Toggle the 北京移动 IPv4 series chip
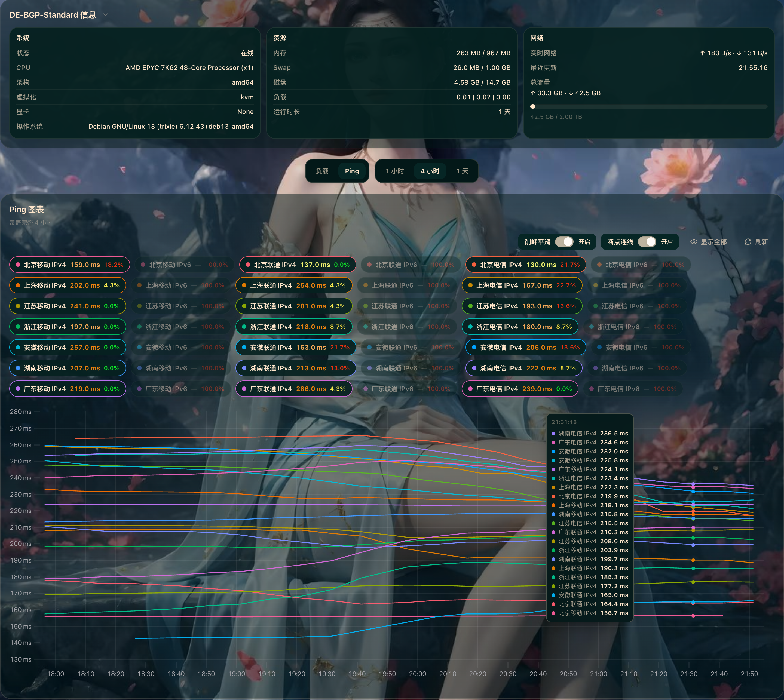 pos(70,265)
